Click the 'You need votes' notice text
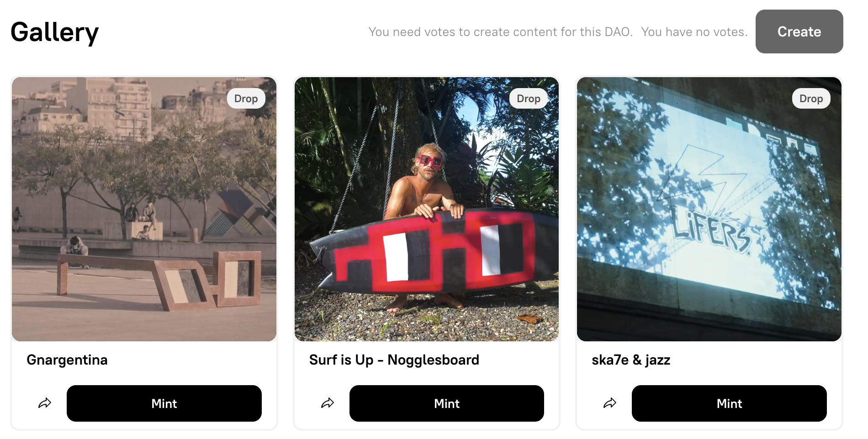Screen dimensions: 868x439 tap(501, 32)
